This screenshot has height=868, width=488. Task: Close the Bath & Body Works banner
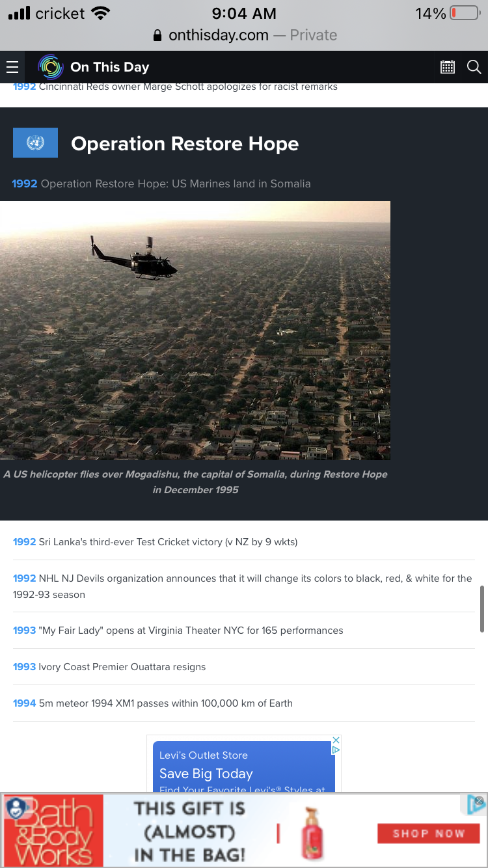coord(479,800)
